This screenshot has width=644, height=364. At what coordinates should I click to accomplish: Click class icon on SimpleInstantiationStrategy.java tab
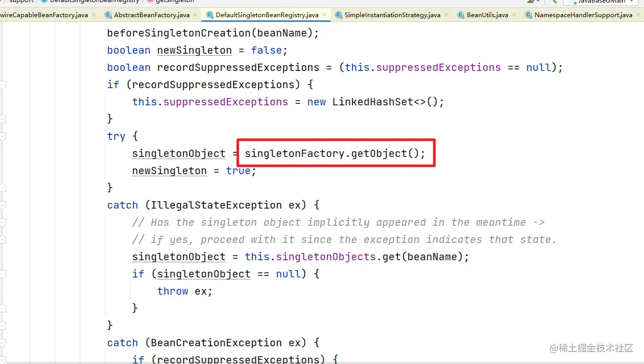(338, 15)
